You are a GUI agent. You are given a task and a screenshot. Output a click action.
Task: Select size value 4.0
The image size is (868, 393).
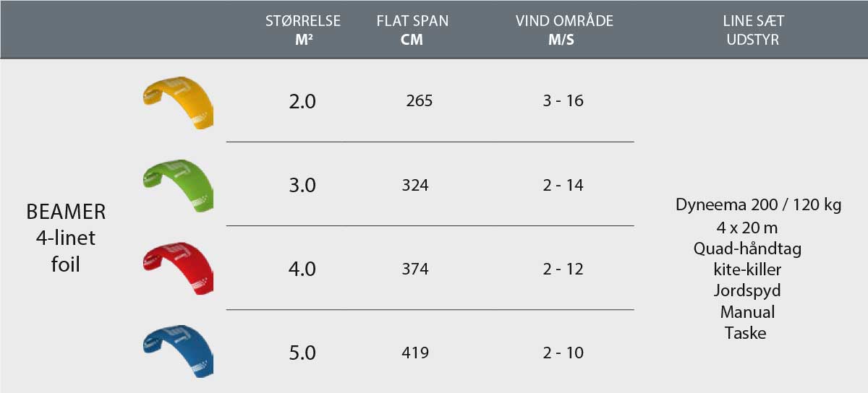click(302, 269)
